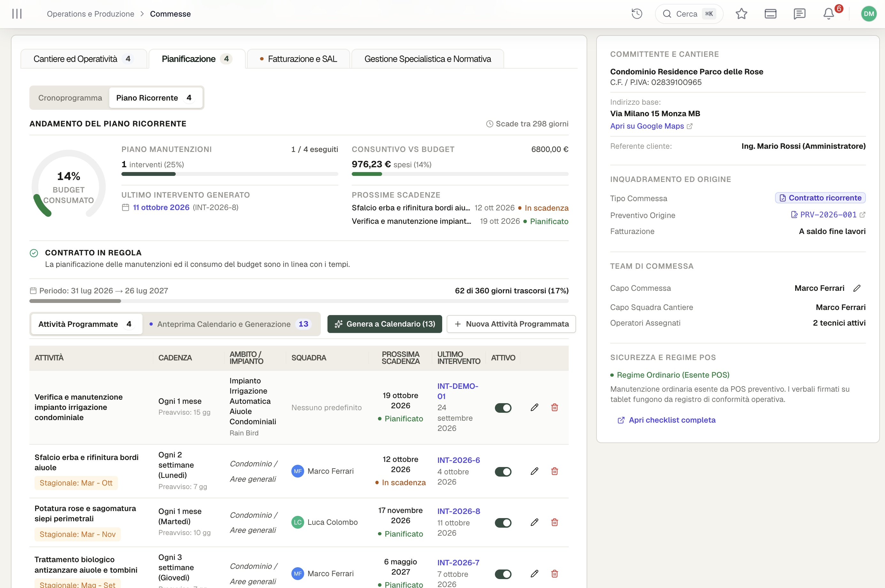Click Nuova Attività Programmata button

click(511, 324)
